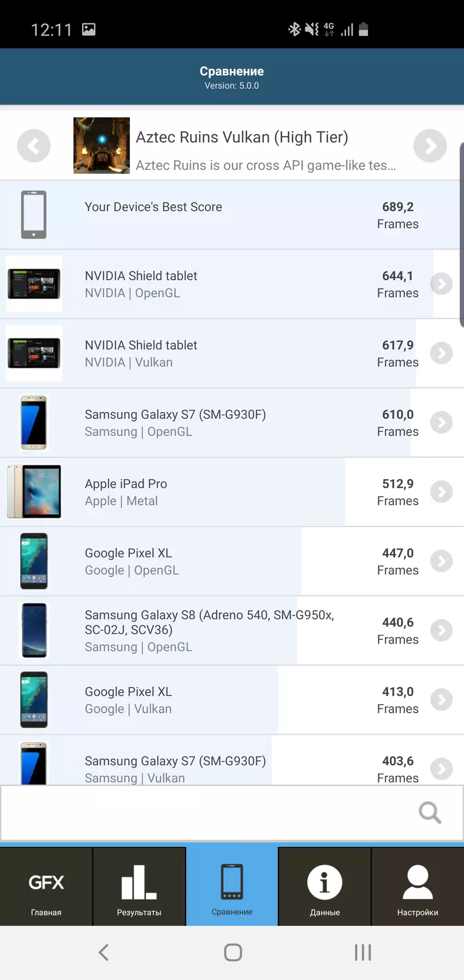Open the Android recent apps button
This screenshot has height=980, width=464.
363,952
